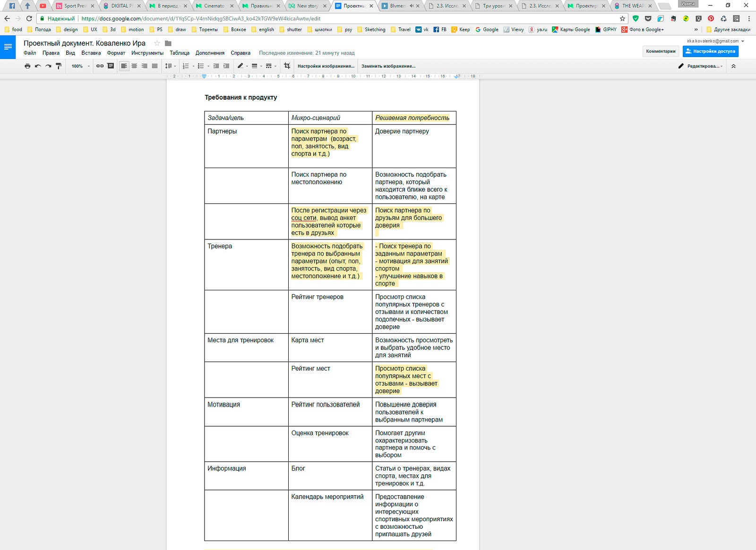Click Настройки доступа share button
756x550 pixels.
tap(710, 51)
